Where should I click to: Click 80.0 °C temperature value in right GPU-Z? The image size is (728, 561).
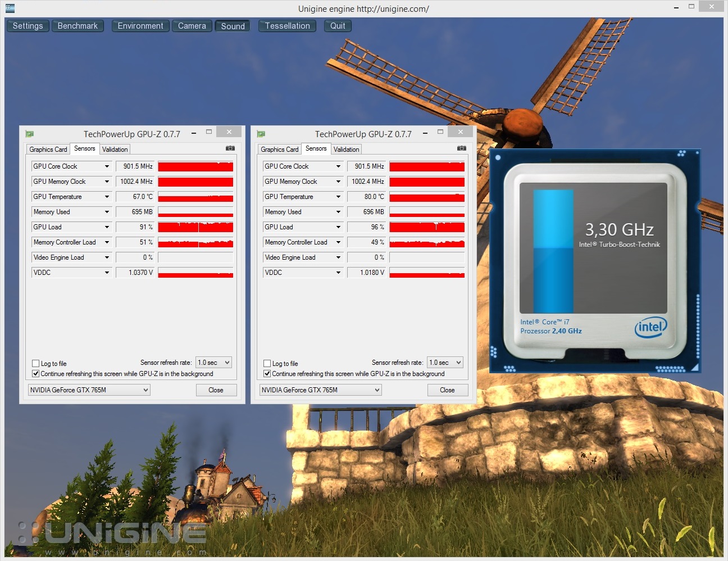(367, 197)
